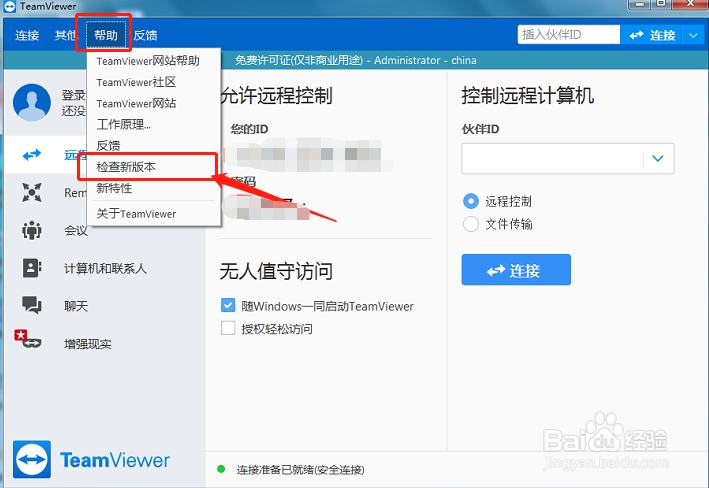Open 关于TeamViewer dialog
The height and width of the screenshot is (488, 709).
point(136,213)
